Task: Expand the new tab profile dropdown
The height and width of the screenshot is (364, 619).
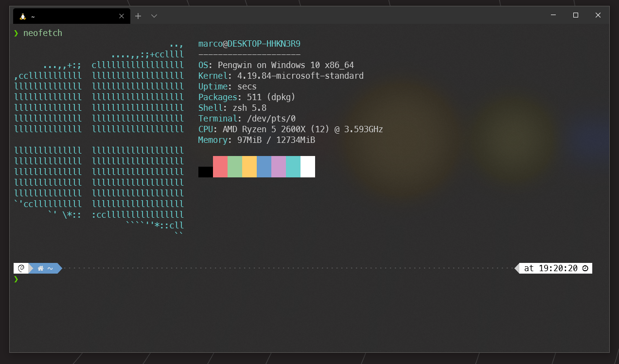Action: point(154,16)
